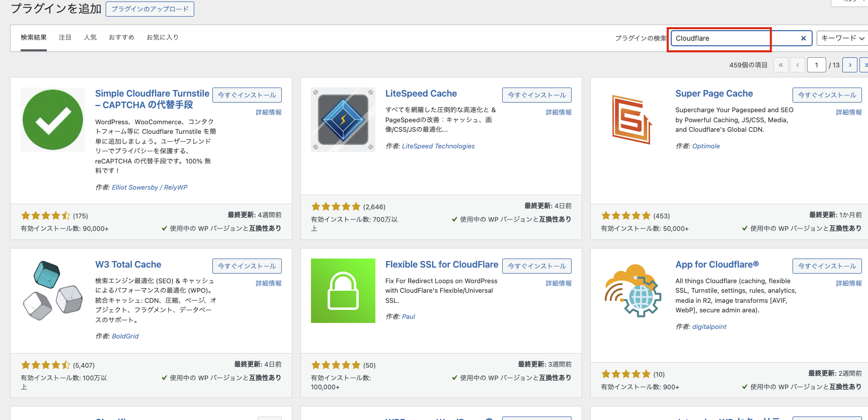The width and height of the screenshot is (868, 420).
Task: Open the App for Cloudflare® title link
Action: pyautogui.click(x=717, y=265)
